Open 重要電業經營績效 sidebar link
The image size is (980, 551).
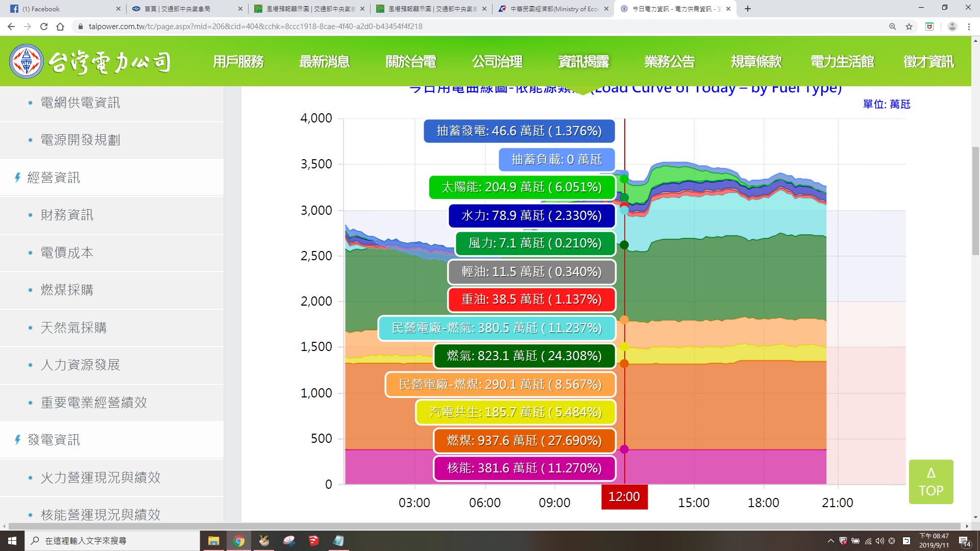(94, 403)
